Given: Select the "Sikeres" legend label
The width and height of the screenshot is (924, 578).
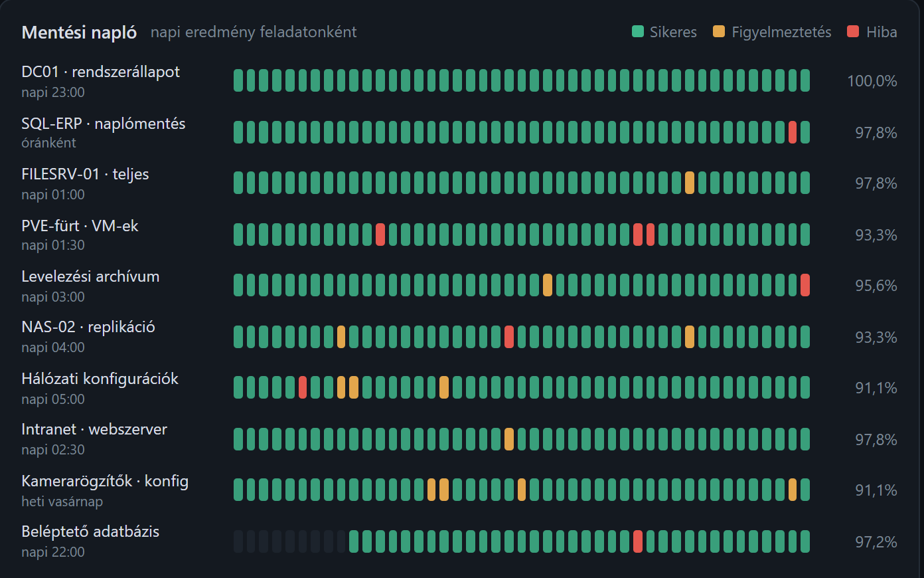Looking at the screenshot, I should [x=673, y=32].
